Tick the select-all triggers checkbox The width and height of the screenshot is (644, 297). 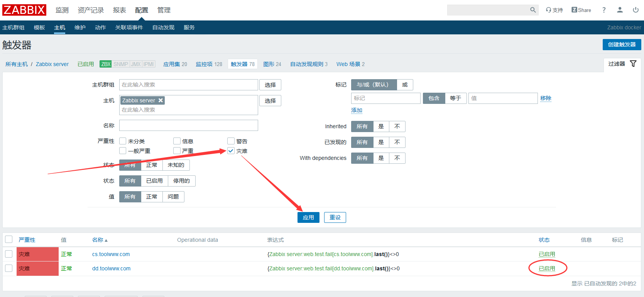[8, 239]
